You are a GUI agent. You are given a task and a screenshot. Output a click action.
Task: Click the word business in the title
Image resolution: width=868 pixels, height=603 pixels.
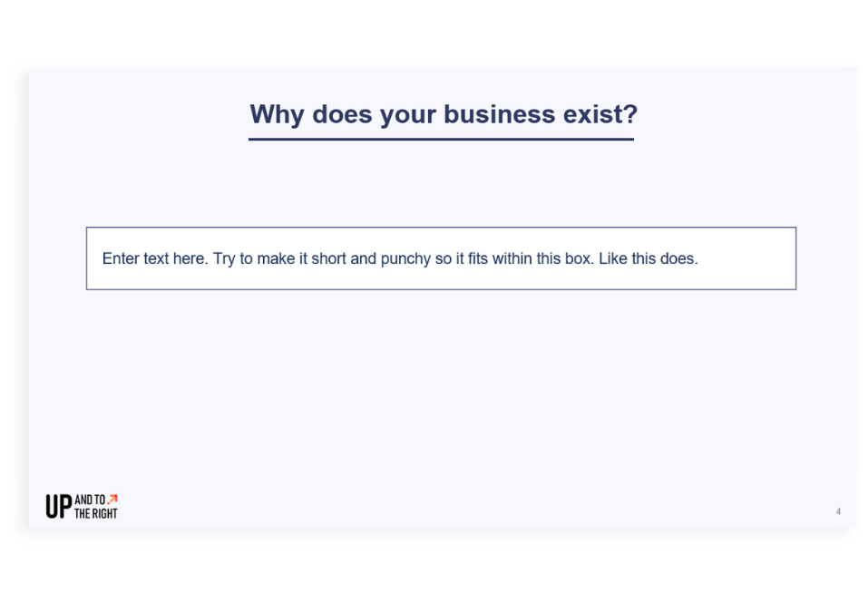click(x=500, y=114)
